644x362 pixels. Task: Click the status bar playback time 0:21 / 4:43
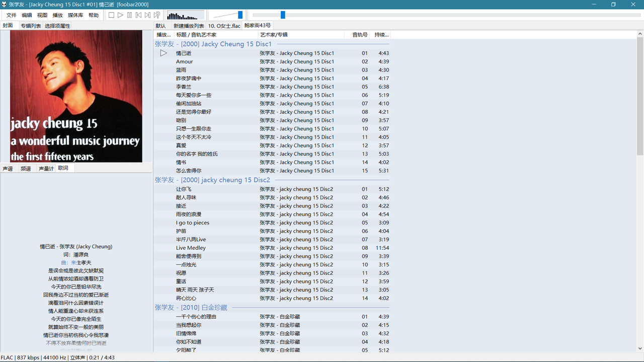(101, 357)
